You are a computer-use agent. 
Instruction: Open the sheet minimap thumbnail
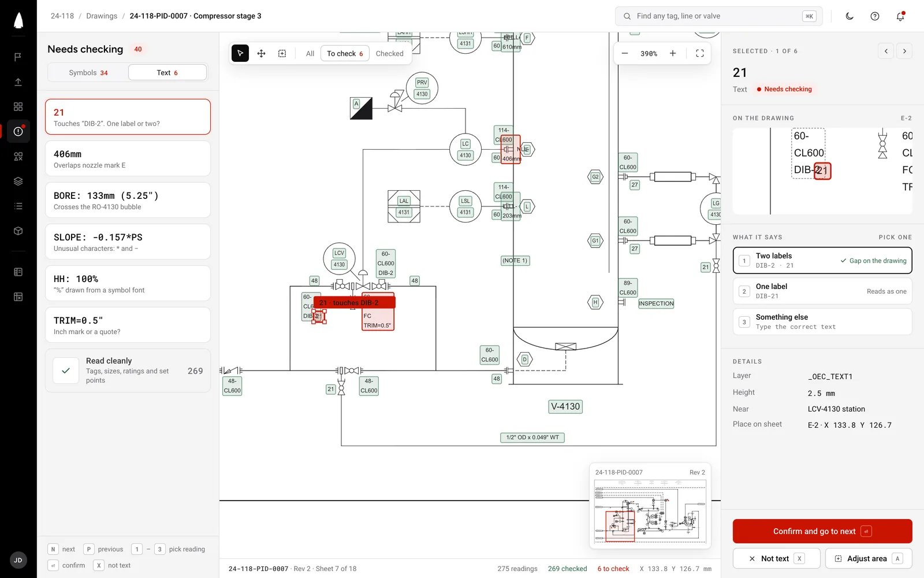point(650,506)
